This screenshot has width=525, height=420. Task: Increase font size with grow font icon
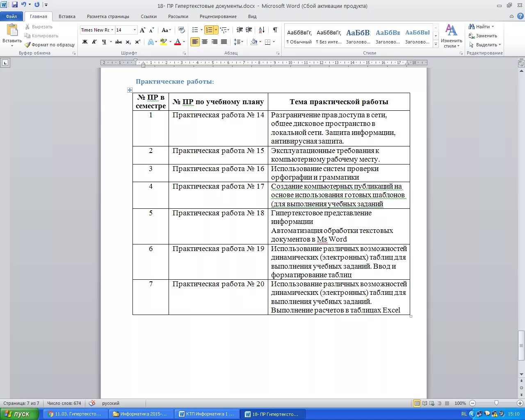click(142, 30)
